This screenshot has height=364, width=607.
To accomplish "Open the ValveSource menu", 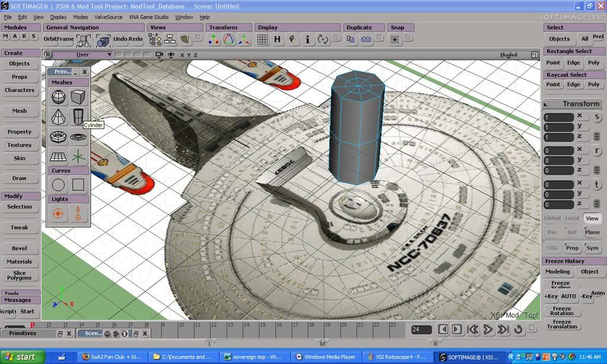I will pyautogui.click(x=109, y=17).
